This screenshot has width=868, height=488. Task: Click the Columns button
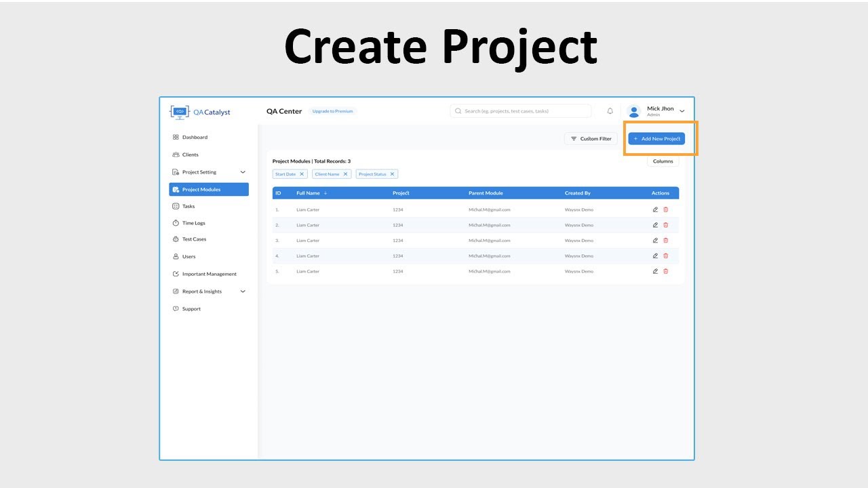click(x=663, y=161)
